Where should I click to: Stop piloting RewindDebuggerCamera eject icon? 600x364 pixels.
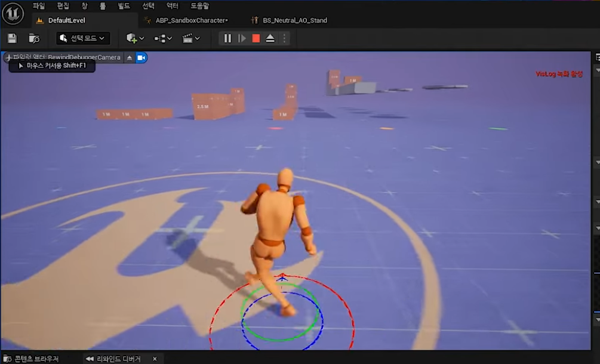[x=130, y=58]
